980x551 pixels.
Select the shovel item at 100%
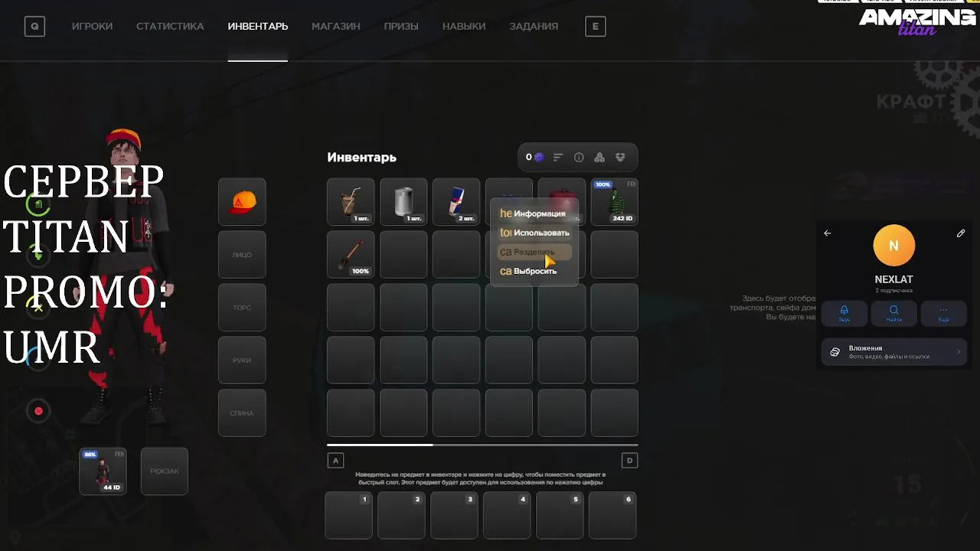pyautogui.click(x=351, y=255)
